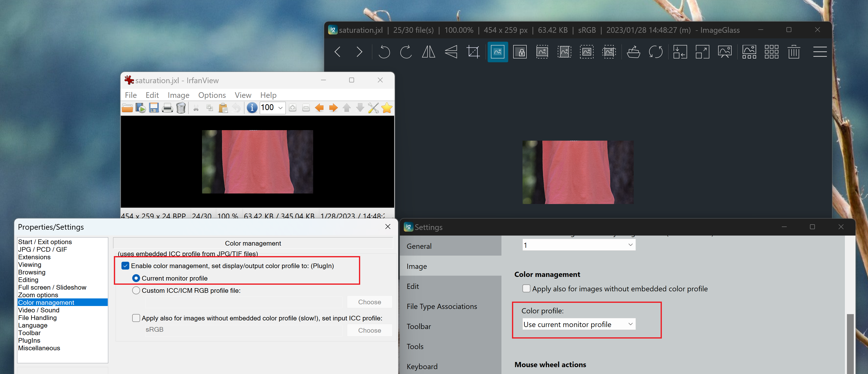868x374 pixels.
Task: Select Custom ICC/ICM RGB profile file option
Action: pos(136,290)
